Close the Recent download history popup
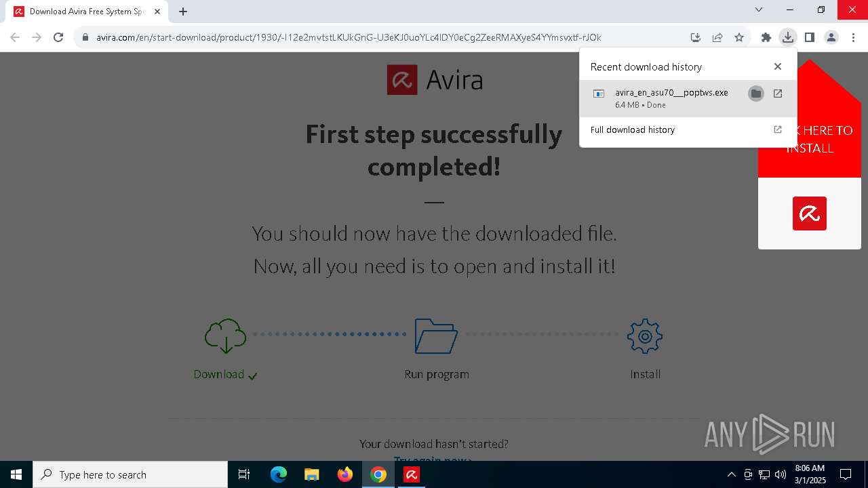 (778, 66)
